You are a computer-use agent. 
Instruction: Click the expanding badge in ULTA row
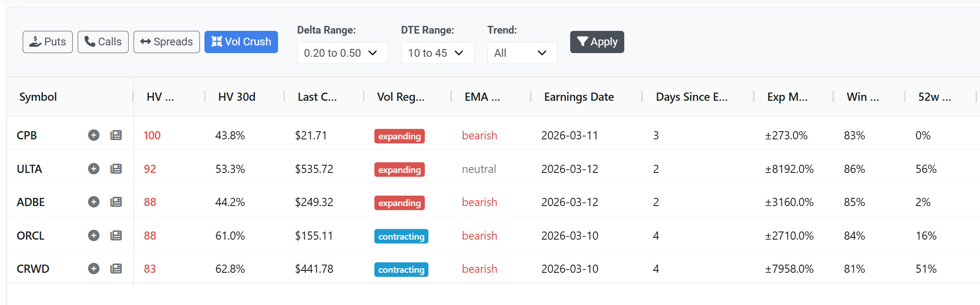coord(399,170)
